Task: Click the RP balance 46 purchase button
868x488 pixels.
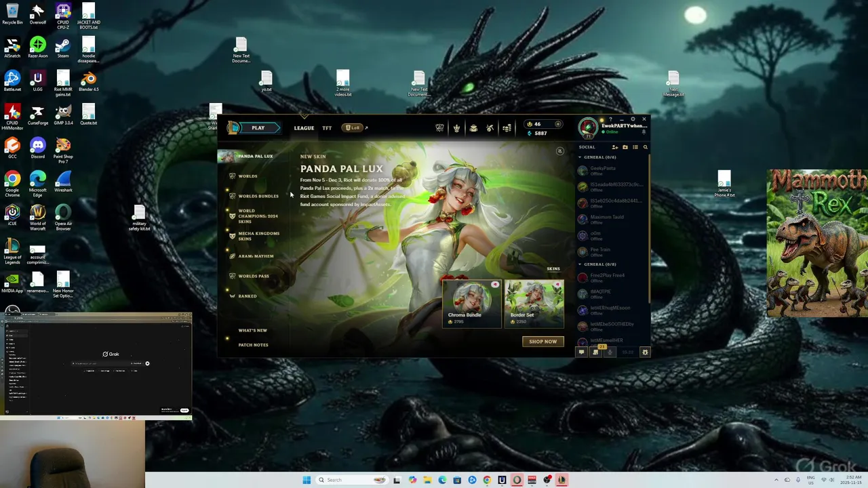Action: (x=545, y=124)
